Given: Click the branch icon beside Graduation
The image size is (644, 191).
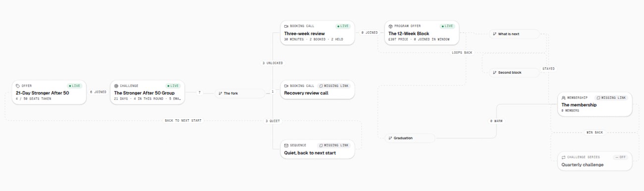Looking at the screenshot, I should (390, 138).
